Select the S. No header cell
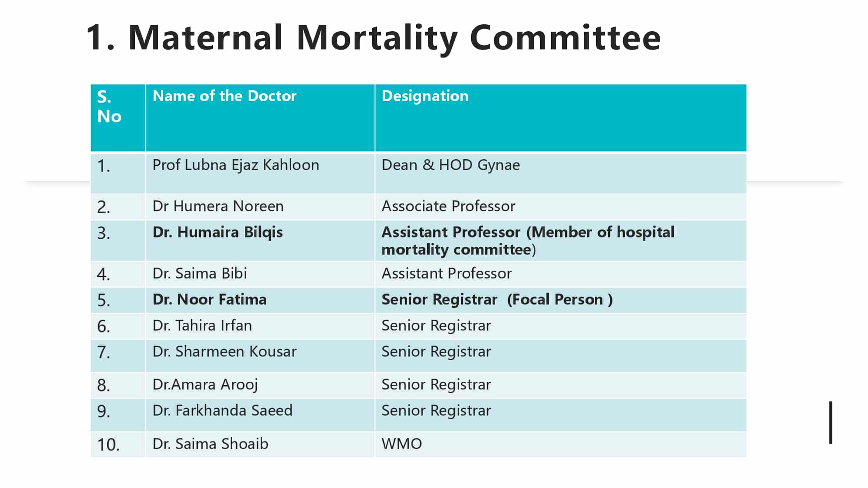Image resolution: width=868 pixels, height=488 pixels. (x=118, y=118)
